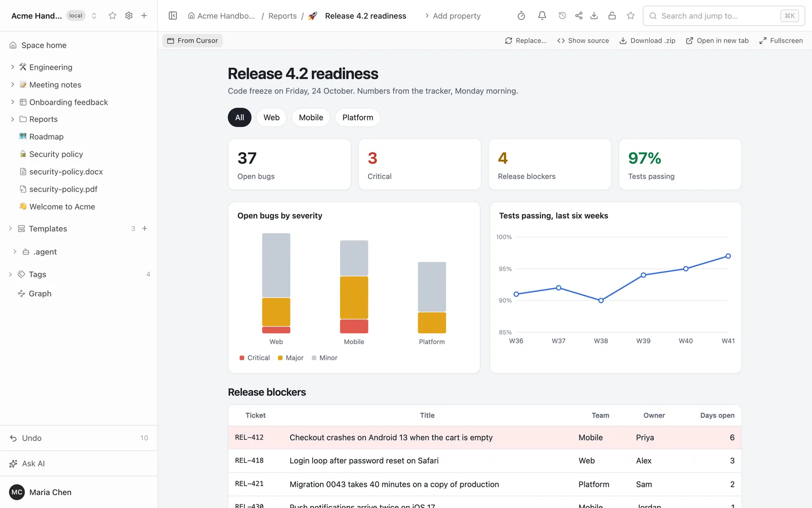Click the Major legend swatch

[x=280, y=358]
